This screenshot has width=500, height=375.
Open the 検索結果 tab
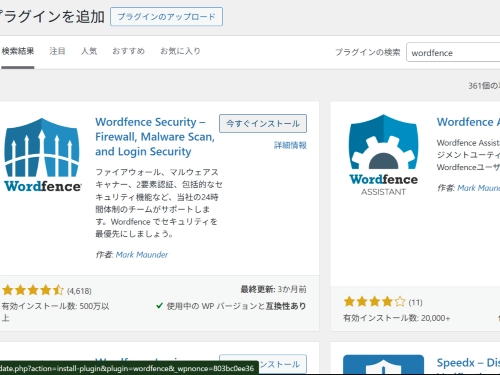click(x=18, y=51)
